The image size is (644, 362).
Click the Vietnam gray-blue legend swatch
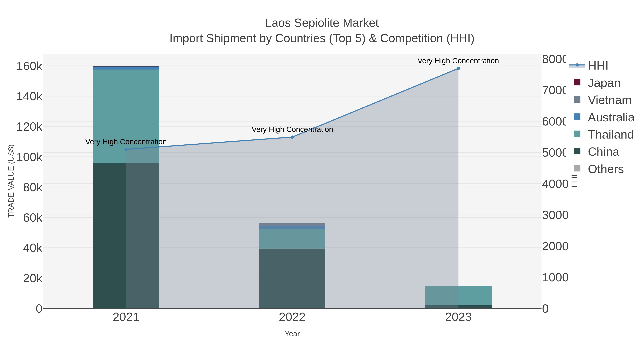tap(577, 99)
